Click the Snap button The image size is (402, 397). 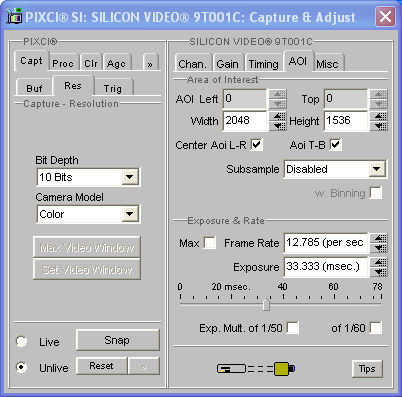pyautogui.click(x=118, y=340)
